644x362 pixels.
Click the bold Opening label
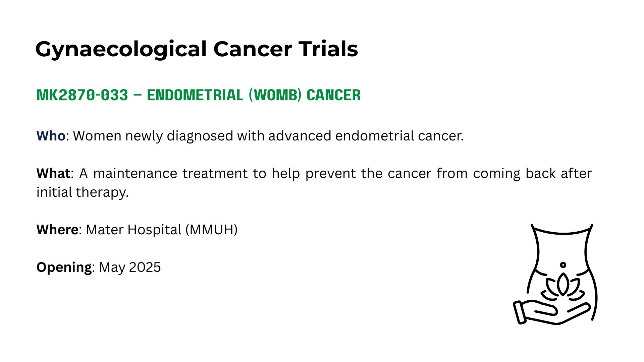pyautogui.click(x=64, y=267)
